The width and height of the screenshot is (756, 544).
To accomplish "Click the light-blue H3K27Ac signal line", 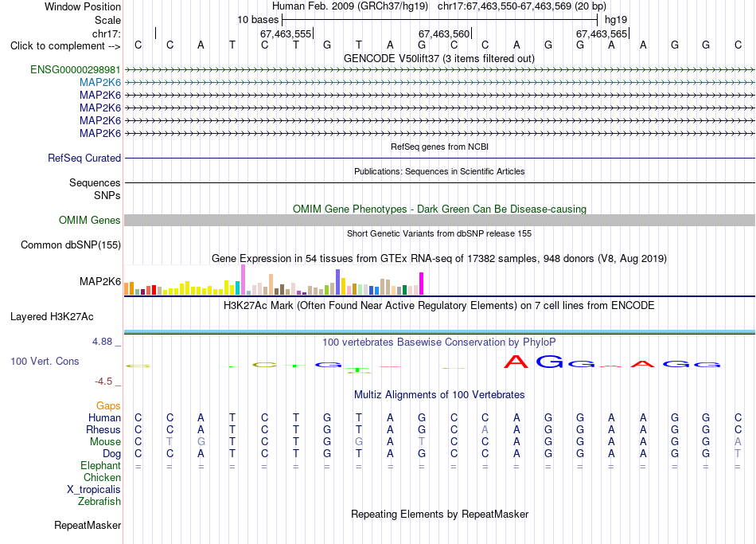I will tap(439, 331).
